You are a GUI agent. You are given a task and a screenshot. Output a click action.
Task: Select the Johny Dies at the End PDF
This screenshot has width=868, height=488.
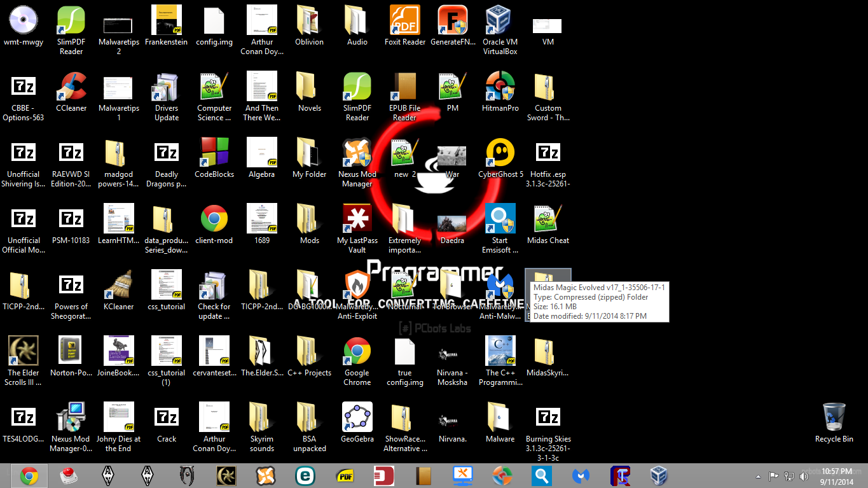tap(119, 426)
